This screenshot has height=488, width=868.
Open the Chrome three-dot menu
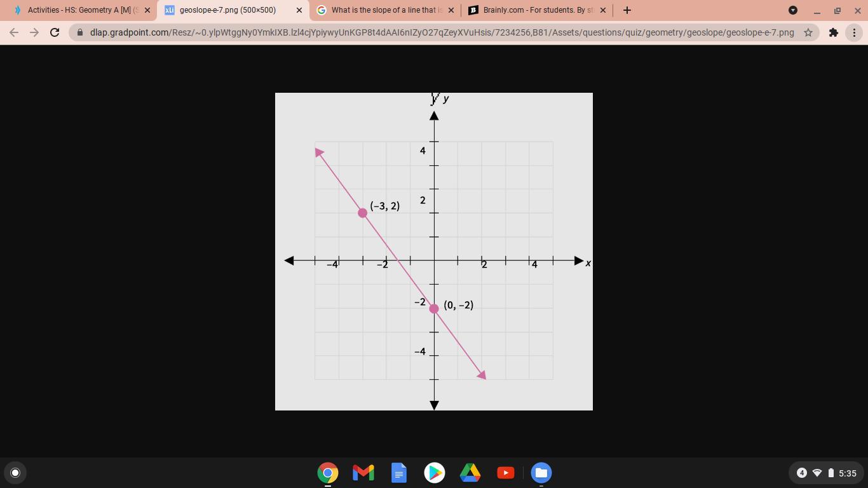854,32
